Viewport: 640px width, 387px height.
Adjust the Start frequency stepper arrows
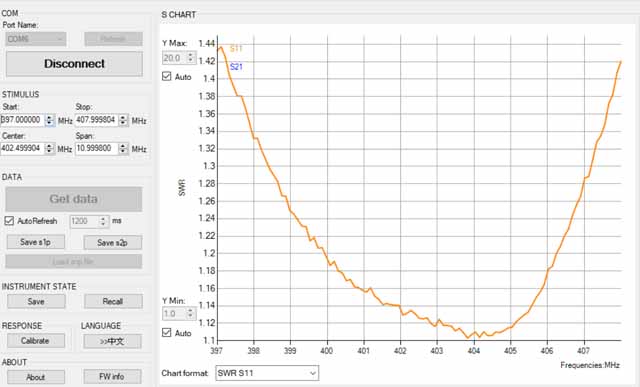click(x=49, y=120)
